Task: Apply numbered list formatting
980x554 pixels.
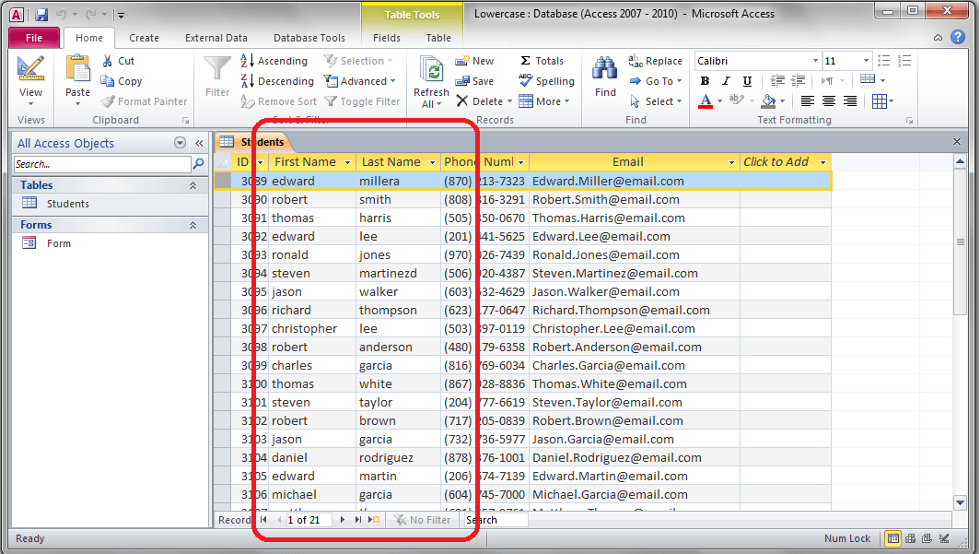Action: [904, 61]
